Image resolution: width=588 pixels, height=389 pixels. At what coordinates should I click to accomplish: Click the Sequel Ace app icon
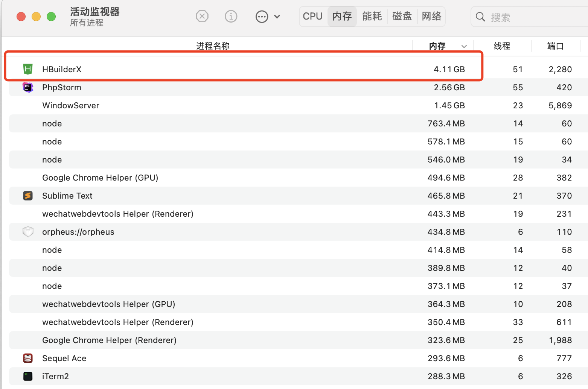[28, 358]
